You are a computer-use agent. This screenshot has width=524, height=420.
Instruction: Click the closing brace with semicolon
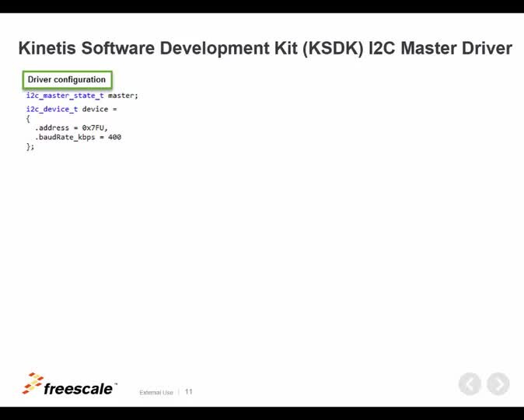pyautogui.click(x=30, y=146)
